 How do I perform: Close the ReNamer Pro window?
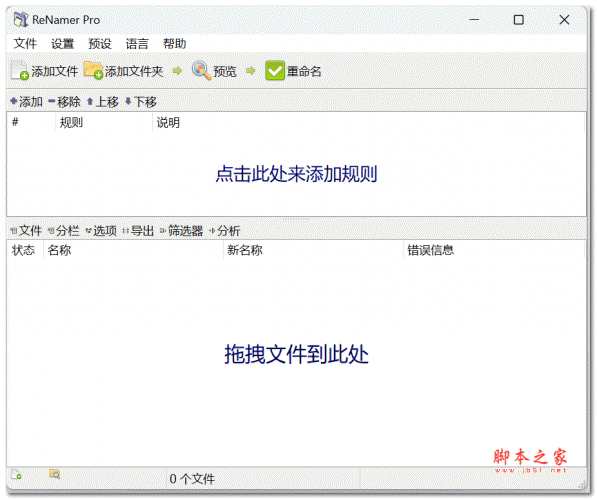564,20
